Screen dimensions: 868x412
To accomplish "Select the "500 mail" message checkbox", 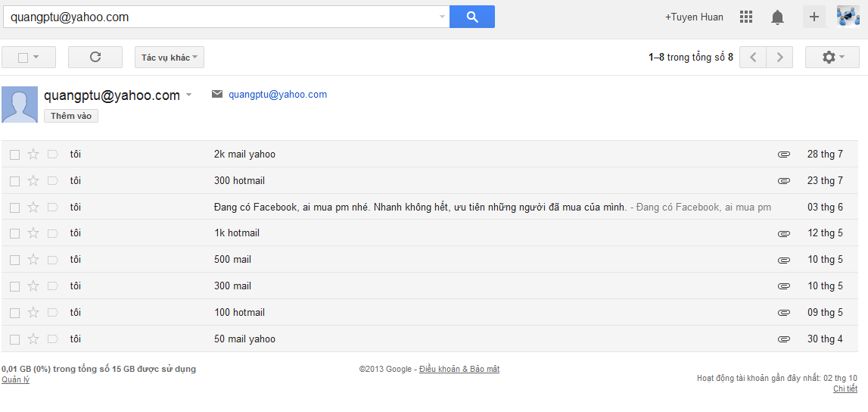I will pos(14,260).
